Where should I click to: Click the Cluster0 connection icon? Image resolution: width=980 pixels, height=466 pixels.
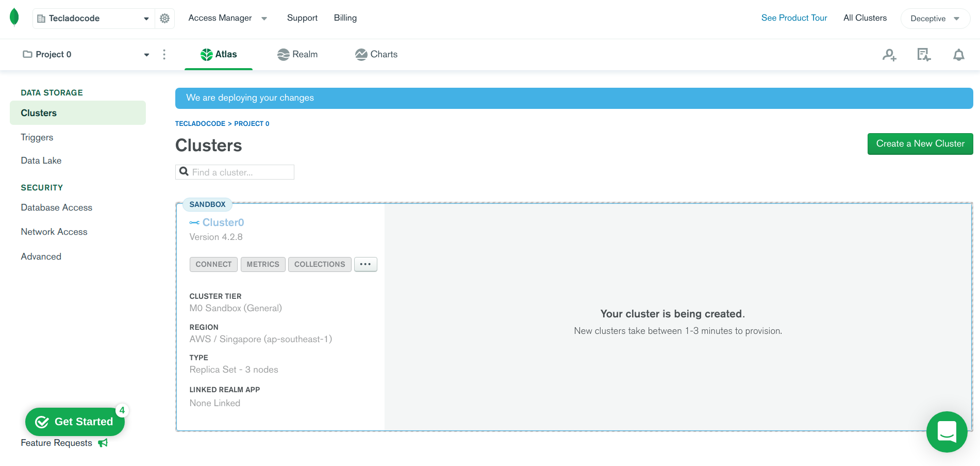click(x=194, y=222)
